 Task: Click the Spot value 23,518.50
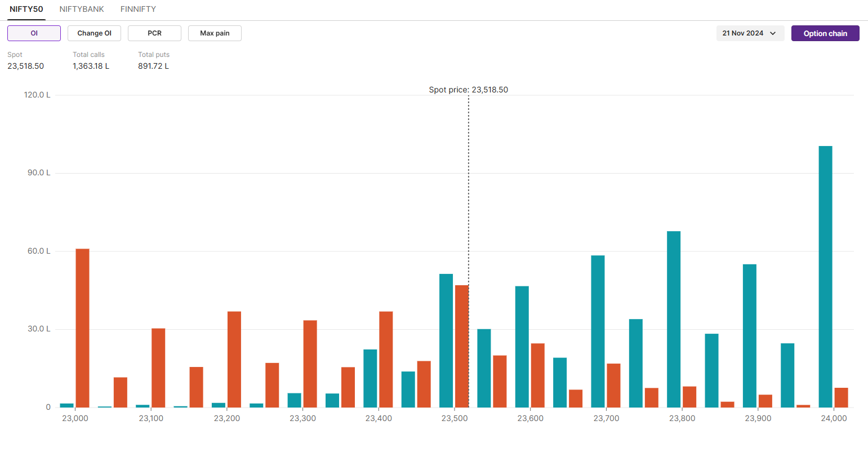[x=25, y=66]
